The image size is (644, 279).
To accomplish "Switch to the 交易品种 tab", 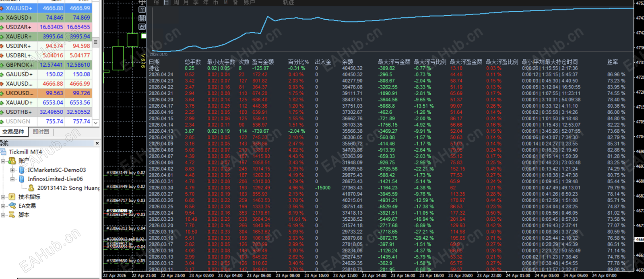I will (x=13, y=132).
